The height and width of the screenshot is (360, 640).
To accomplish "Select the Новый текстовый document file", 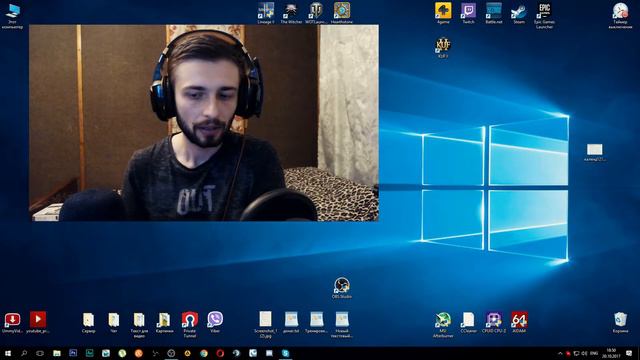I will point(342,325).
